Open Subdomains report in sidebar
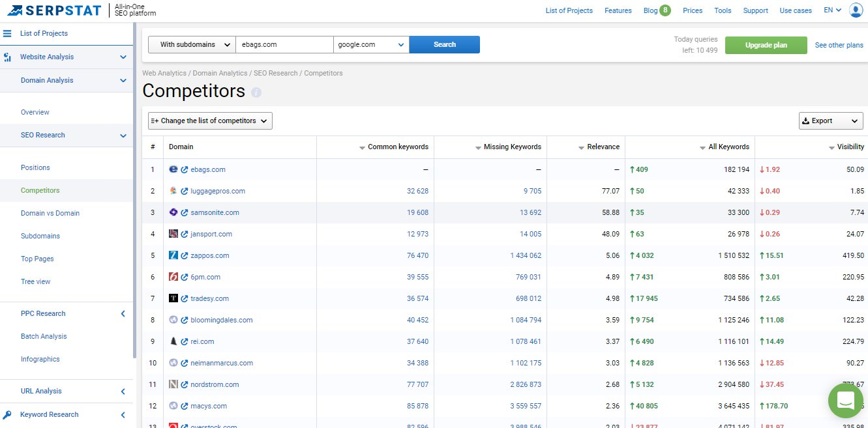Image resolution: width=868 pixels, height=428 pixels. 40,236
